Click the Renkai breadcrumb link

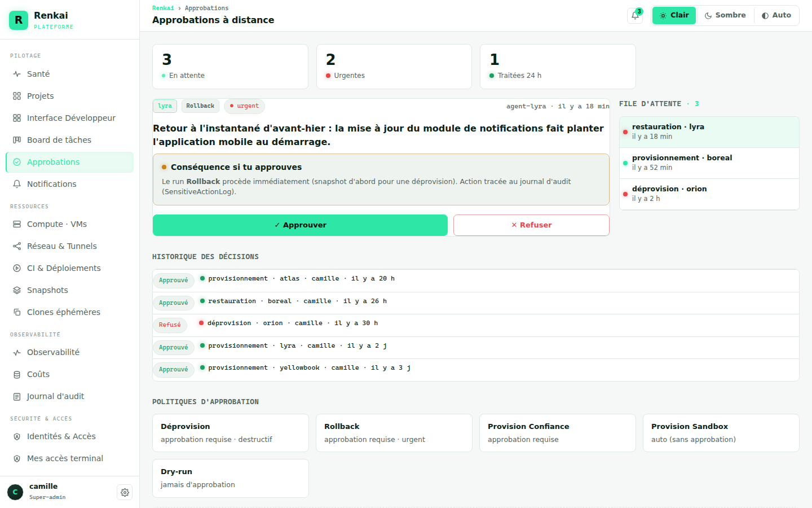tap(163, 8)
